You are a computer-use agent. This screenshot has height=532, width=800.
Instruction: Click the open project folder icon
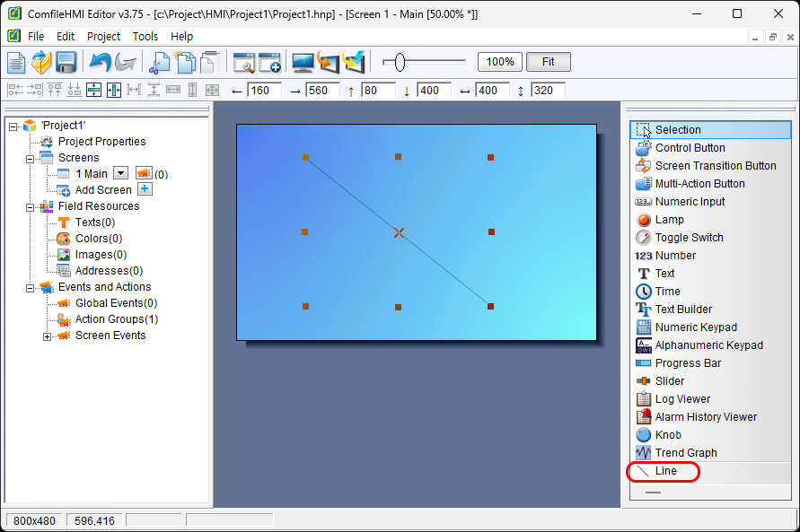[41, 62]
